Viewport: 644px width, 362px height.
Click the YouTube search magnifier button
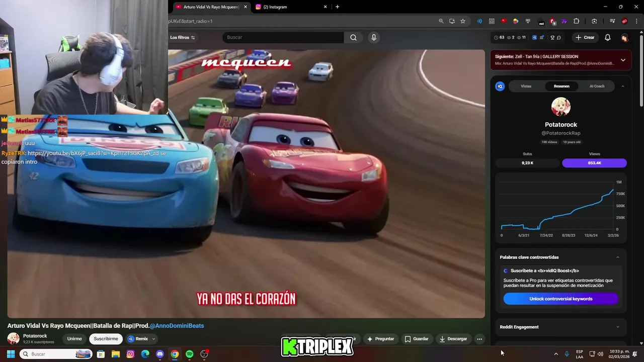[x=353, y=37]
